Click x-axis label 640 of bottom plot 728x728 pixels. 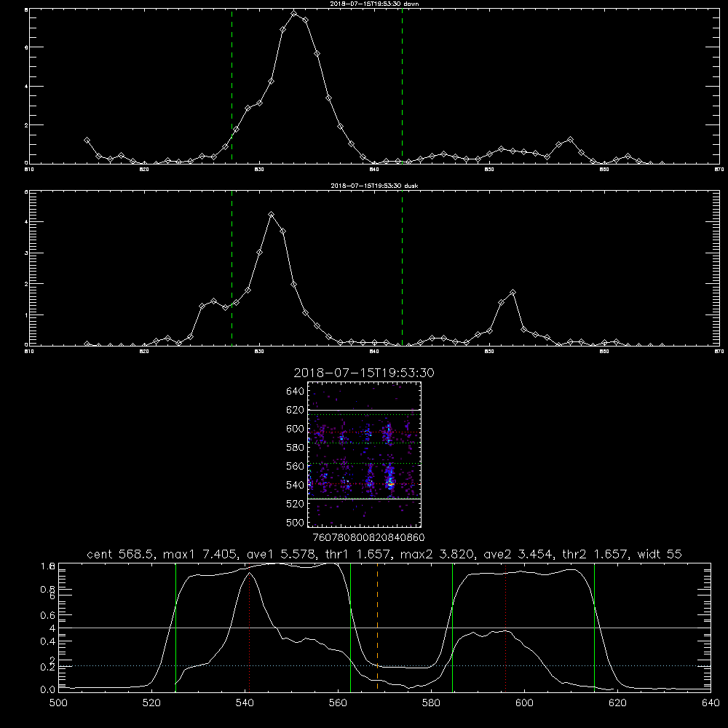(711, 703)
